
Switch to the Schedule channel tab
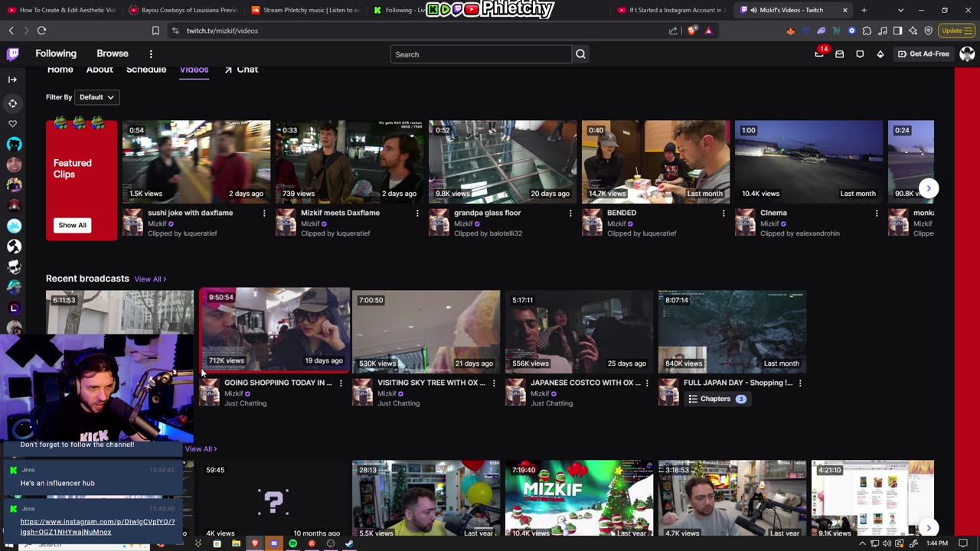click(146, 70)
